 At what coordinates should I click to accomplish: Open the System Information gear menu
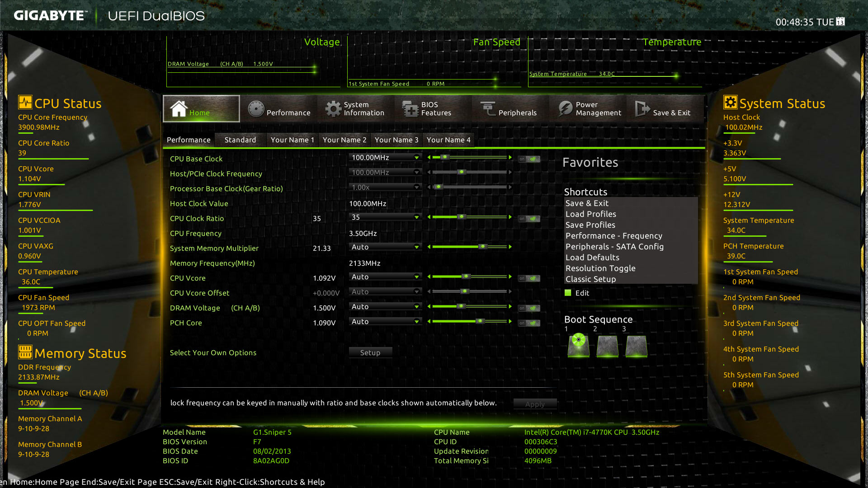tap(356, 109)
